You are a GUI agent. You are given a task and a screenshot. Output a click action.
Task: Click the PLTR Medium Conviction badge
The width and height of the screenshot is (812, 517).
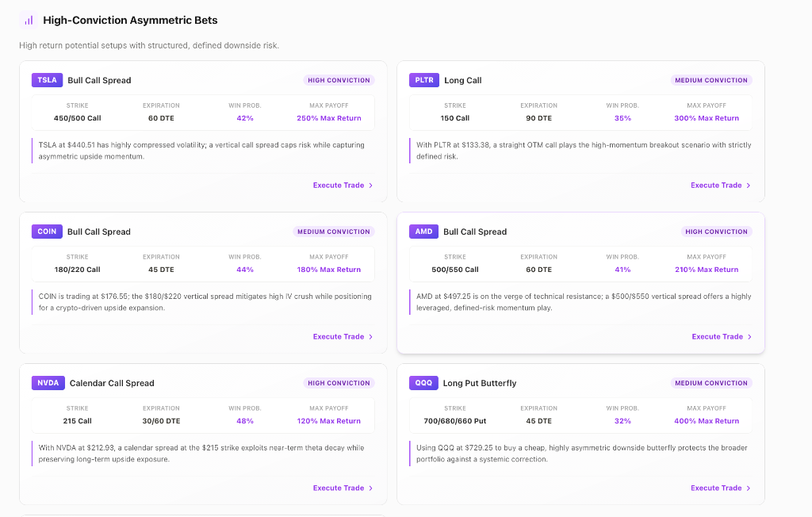coord(711,80)
